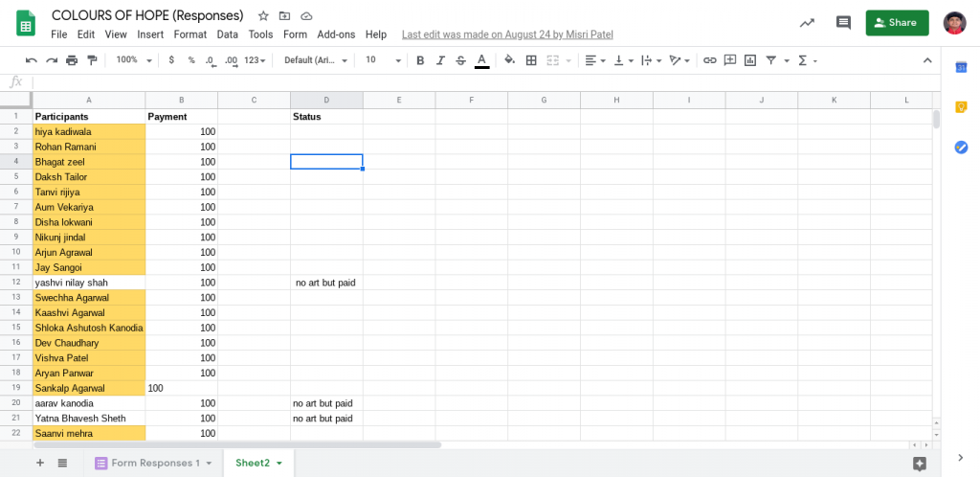Image resolution: width=980 pixels, height=477 pixels.
Task: Click the Insert chart icon
Action: 750,60
